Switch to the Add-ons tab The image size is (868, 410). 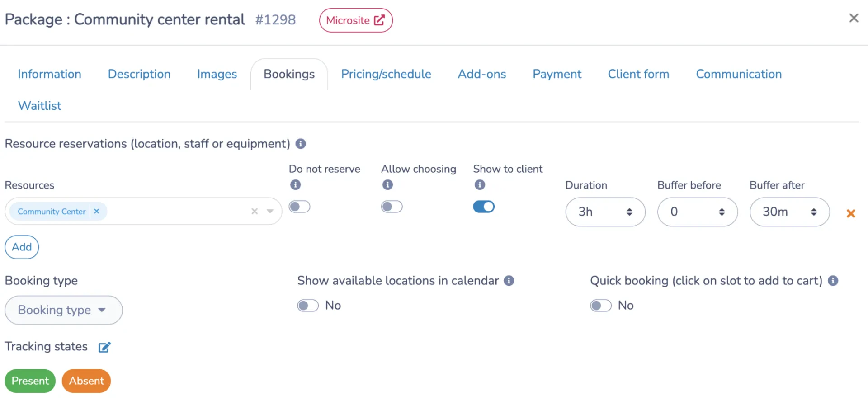482,74
